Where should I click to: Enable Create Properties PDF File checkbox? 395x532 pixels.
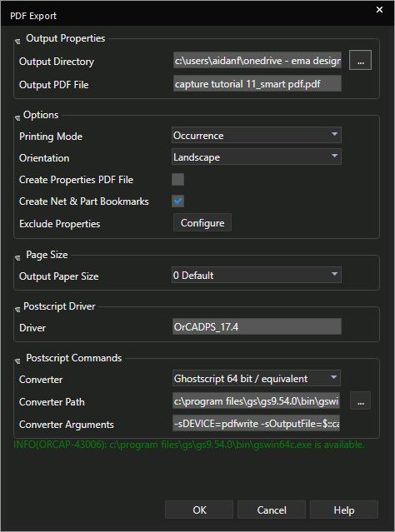177,180
